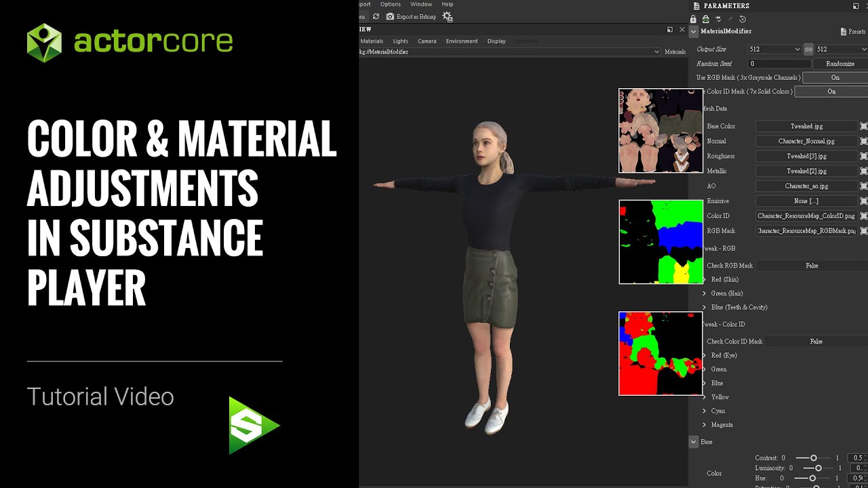The width and height of the screenshot is (868, 488).
Task: Click image picker icon for AO
Action: (864, 186)
